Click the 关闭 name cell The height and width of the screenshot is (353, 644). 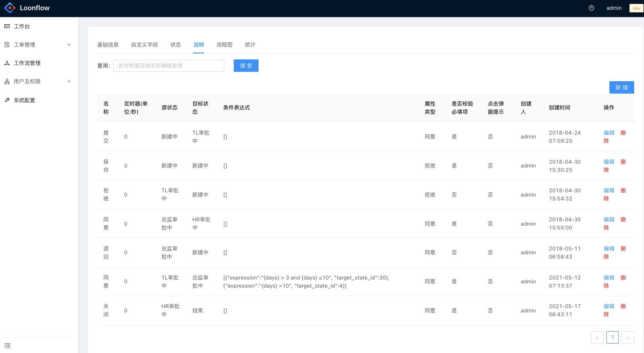point(106,311)
